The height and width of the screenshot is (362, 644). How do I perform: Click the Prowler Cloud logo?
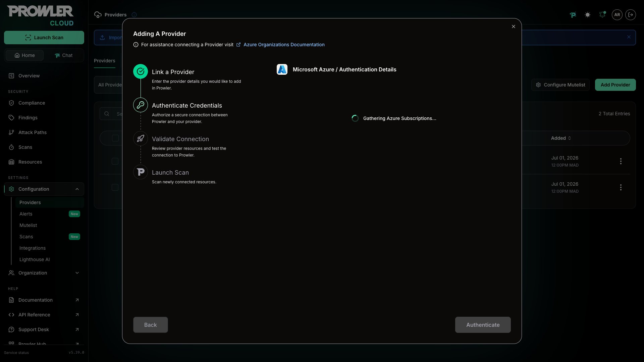pos(41,16)
